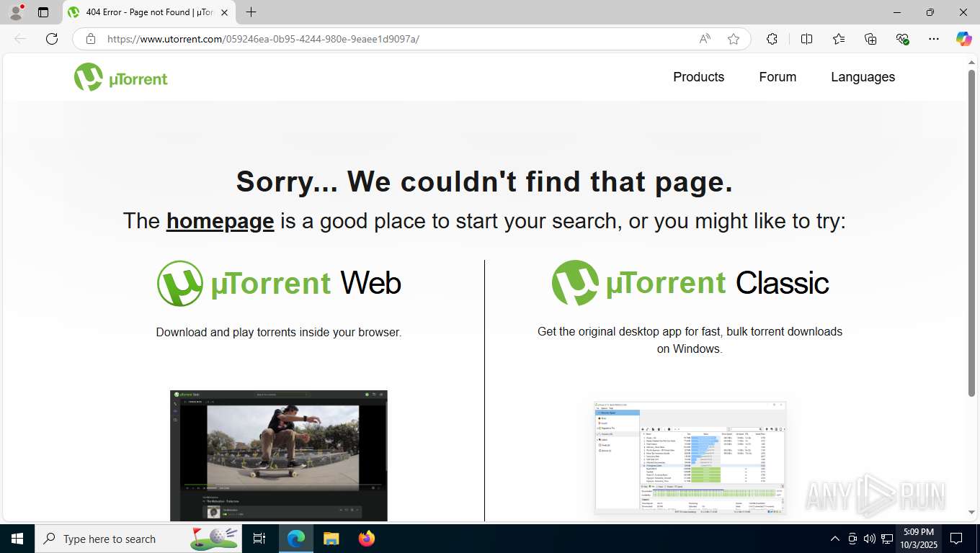Open the notification center icon
This screenshot has width=980, height=553.
pos(956,539)
